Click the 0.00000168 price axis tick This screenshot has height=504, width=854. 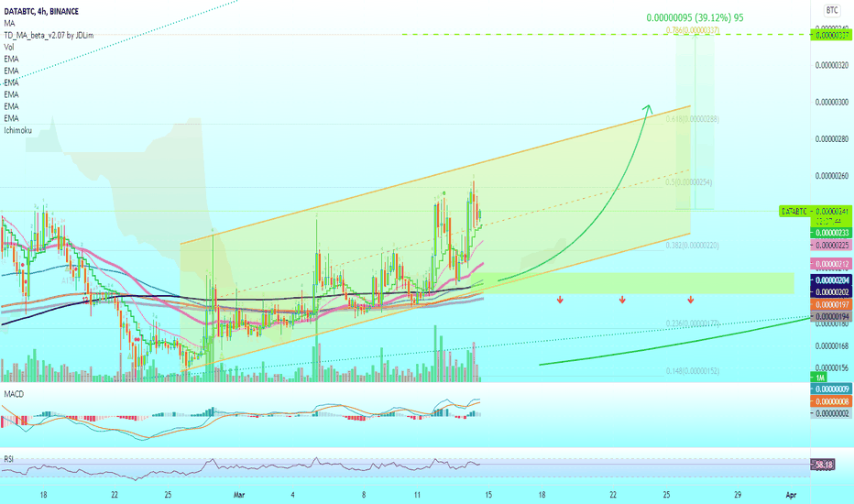click(832, 346)
